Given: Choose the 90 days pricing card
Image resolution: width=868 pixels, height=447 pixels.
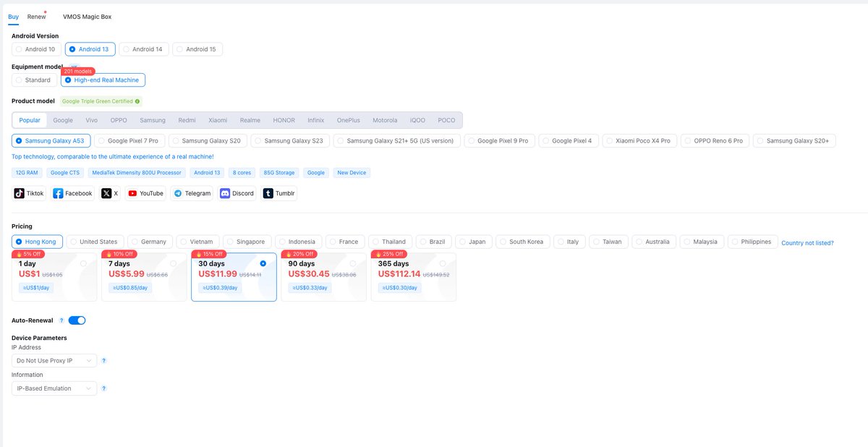Looking at the screenshot, I should (x=323, y=276).
